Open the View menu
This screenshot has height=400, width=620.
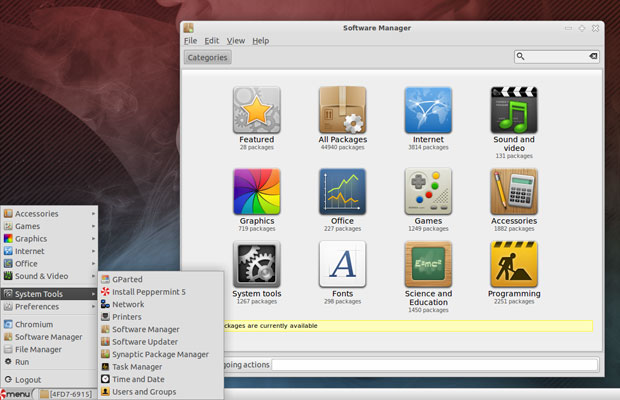pyautogui.click(x=236, y=41)
